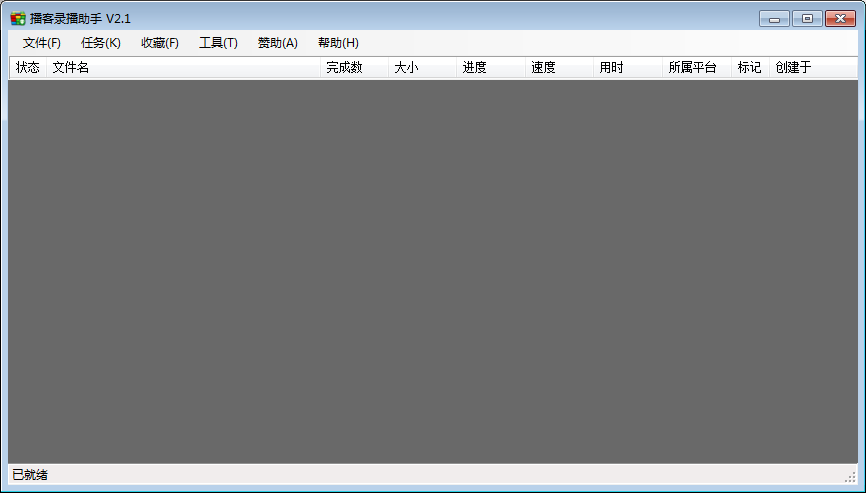The width and height of the screenshot is (866, 493).
Task: Open the 文件(F) menu
Action: (41, 43)
